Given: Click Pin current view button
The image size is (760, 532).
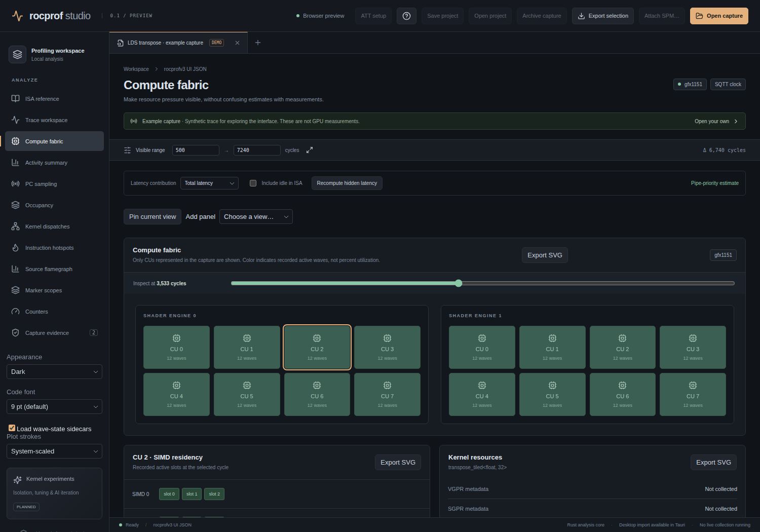Looking at the screenshot, I should pyautogui.click(x=153, y=217).
